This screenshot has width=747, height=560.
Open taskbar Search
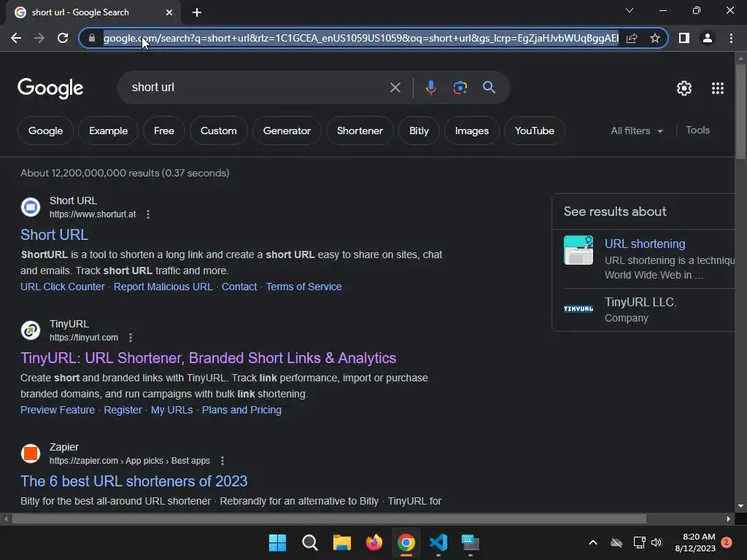click(309, 542)
